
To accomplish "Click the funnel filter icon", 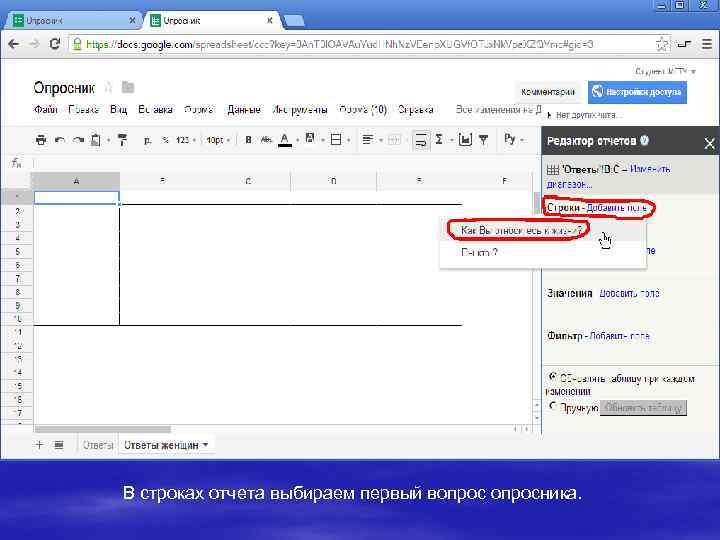I will click(x=484, y=140).
